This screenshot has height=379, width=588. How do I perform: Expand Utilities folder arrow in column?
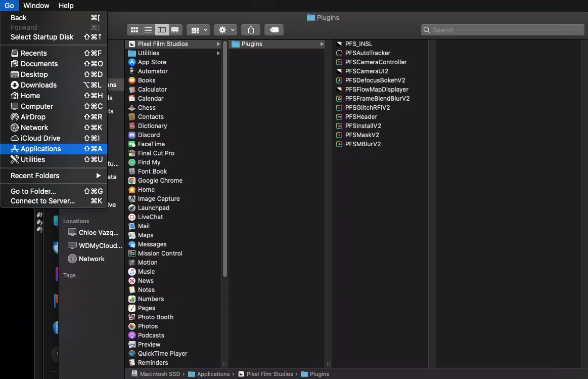click(x=218, y=53)
